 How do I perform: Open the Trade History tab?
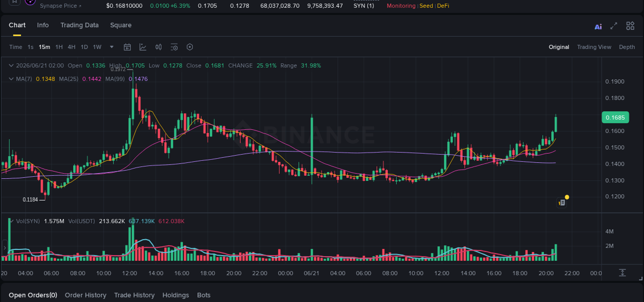point(134,295)
